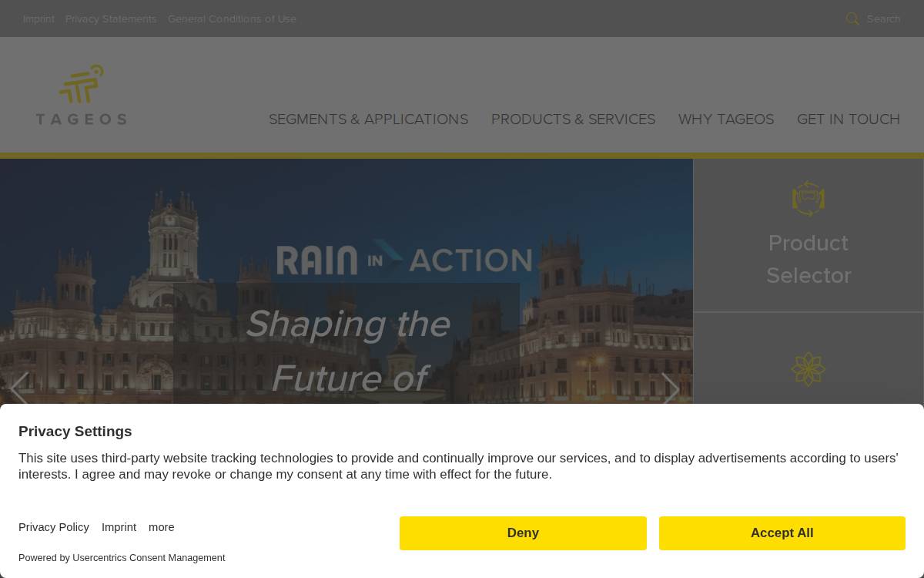924x578 pixels.
Task: Open Imprint in consent banner
Action: (x=119, y=527)
